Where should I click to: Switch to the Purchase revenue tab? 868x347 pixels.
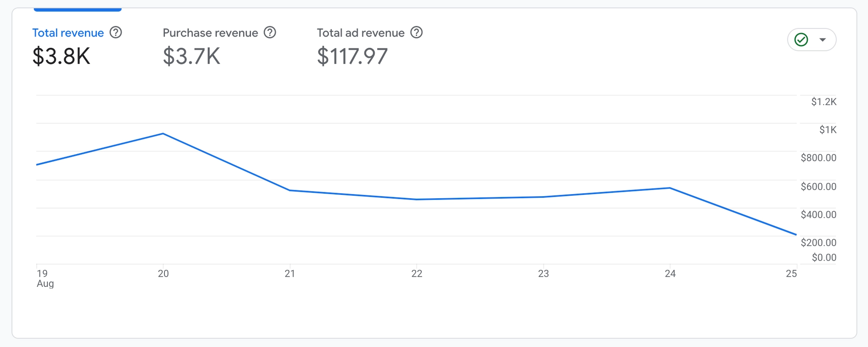(210, 33)
